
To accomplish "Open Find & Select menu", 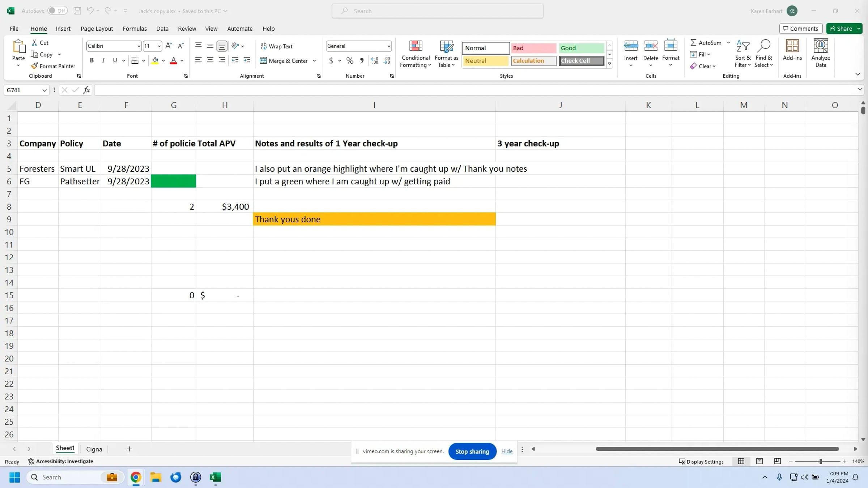I will 763,54.
